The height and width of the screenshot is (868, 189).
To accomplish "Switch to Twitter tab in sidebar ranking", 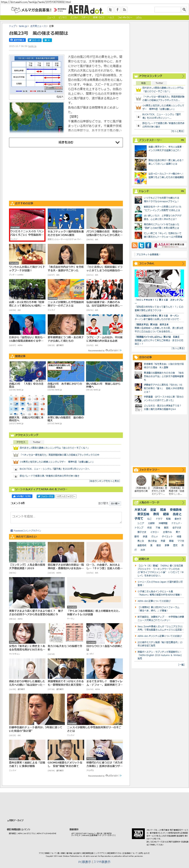I will point(159,83).
